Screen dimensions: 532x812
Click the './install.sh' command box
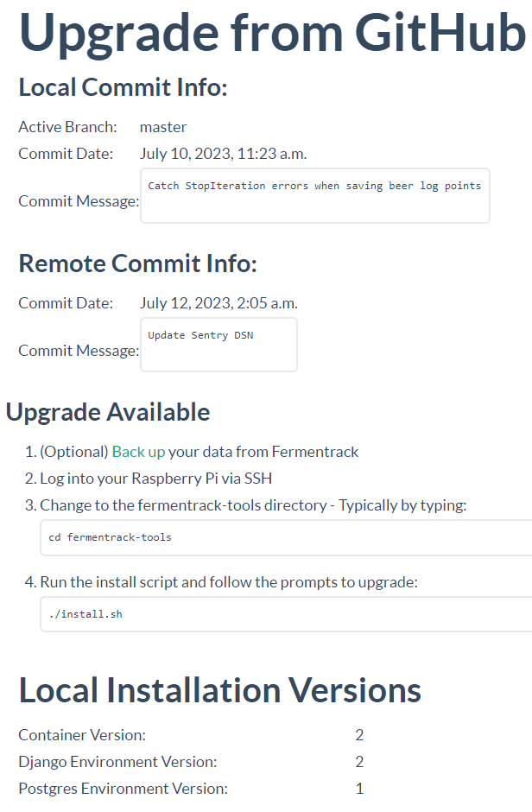(x=286, y=614)
